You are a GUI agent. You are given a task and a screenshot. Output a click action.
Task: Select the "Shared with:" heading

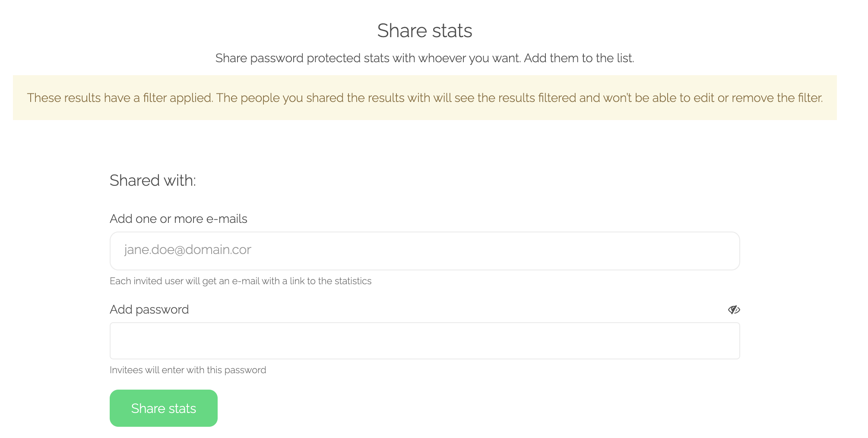153,180
